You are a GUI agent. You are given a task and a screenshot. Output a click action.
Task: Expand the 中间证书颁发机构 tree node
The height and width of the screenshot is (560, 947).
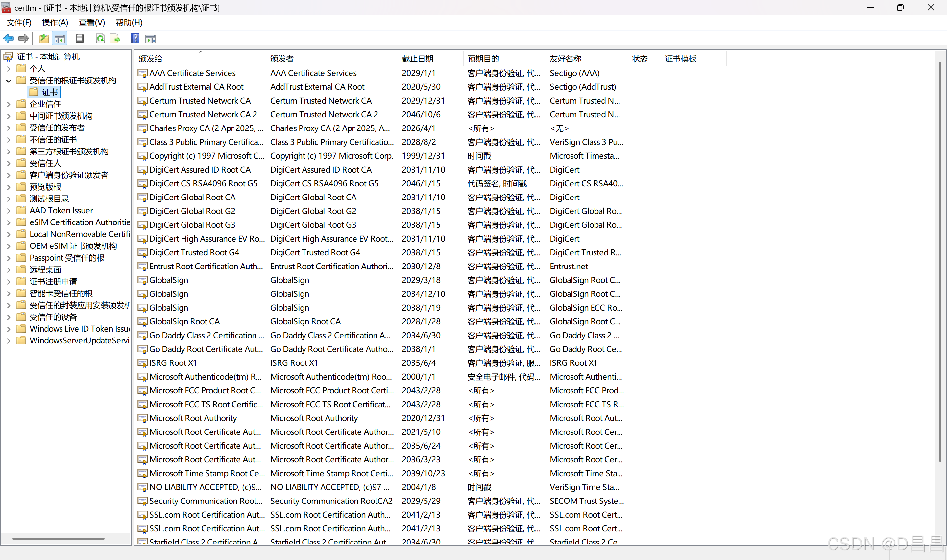click(x=9, y=116)
